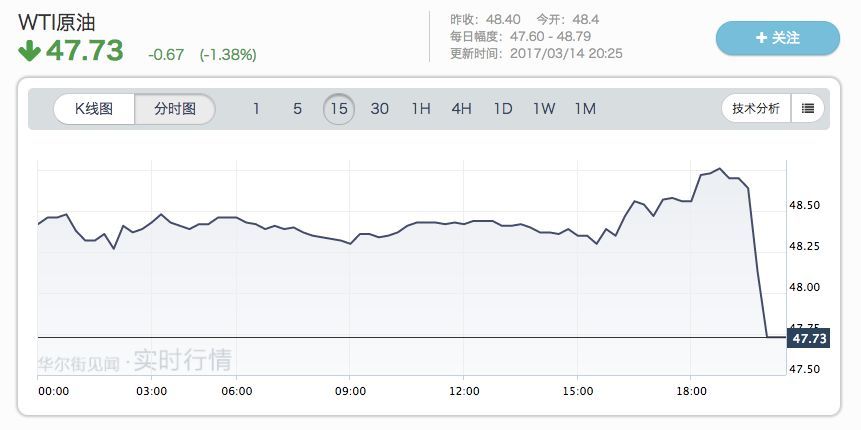Click the 47.73 current price label on axis
This screenshot has width=861, height=430.
pyautogui.click(x=807, y=339)
